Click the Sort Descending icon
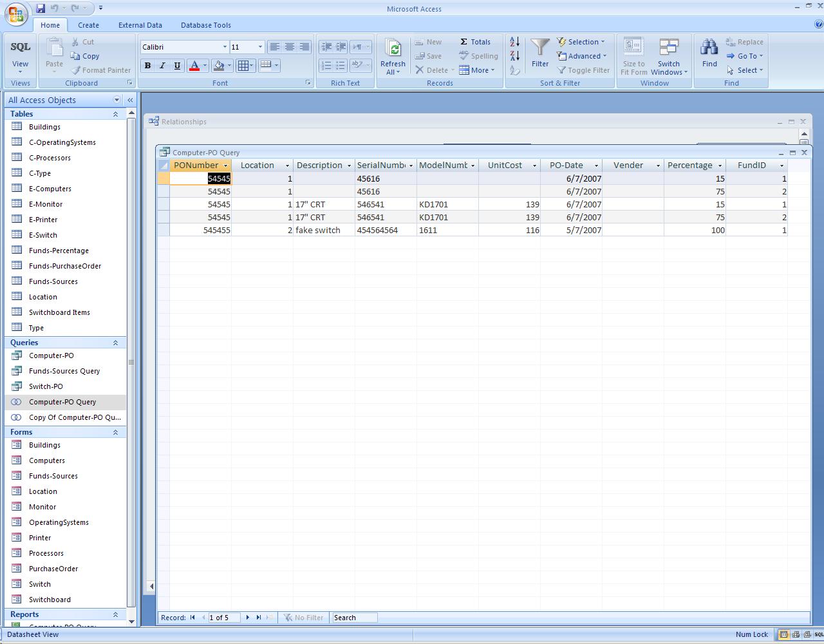 515,56
